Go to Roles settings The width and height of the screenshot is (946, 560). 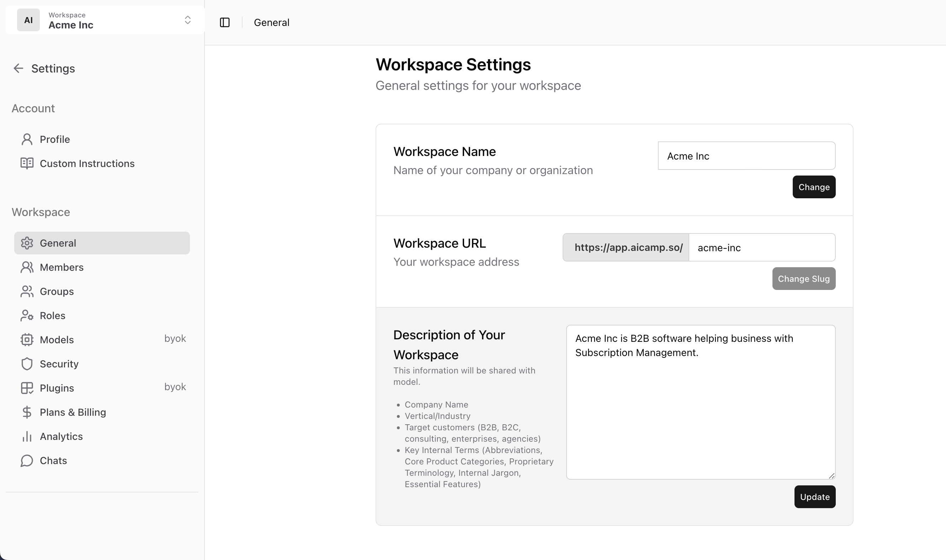click(x=53, y=316)
